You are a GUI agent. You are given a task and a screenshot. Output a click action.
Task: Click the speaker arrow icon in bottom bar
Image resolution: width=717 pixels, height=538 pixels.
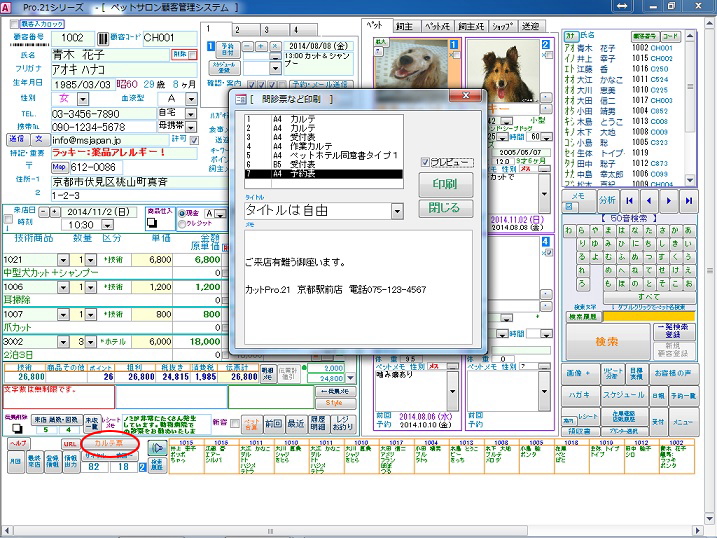point(156,447)
